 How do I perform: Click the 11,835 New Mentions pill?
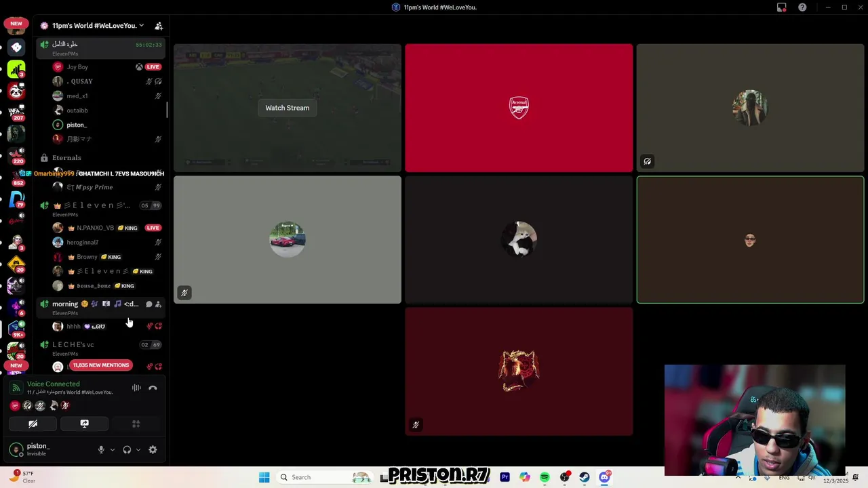100,365
